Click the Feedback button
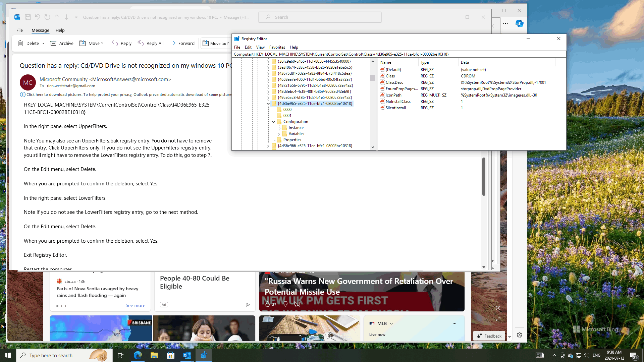 (x=489, y=336)
